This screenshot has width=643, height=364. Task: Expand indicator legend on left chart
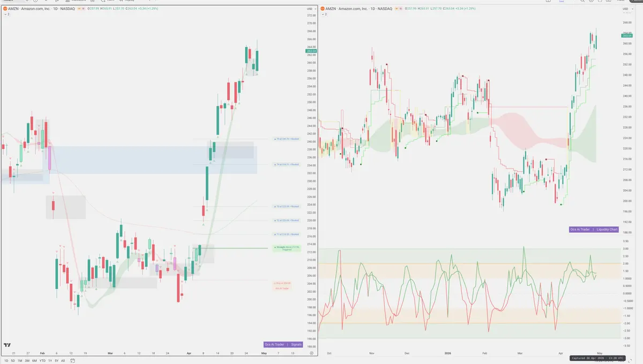(6, 14)
